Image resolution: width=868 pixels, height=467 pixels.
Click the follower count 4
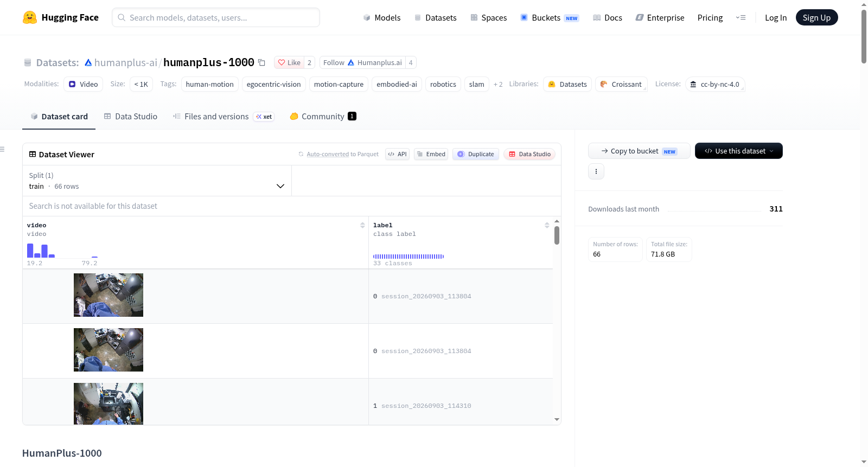click(411, 62)
